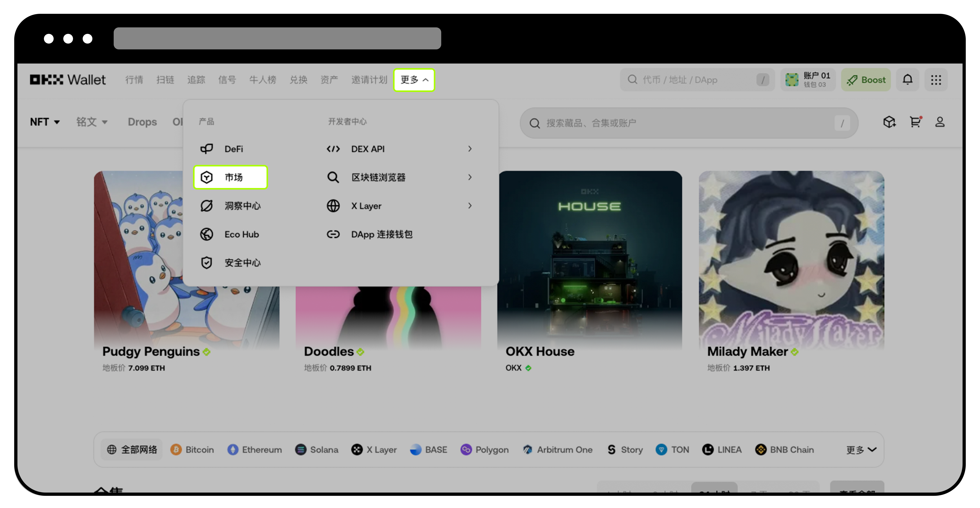This screenshot has height=508, width=980.
Task: Click the X Layer globe icon in menu
Action: click(333, 206)
